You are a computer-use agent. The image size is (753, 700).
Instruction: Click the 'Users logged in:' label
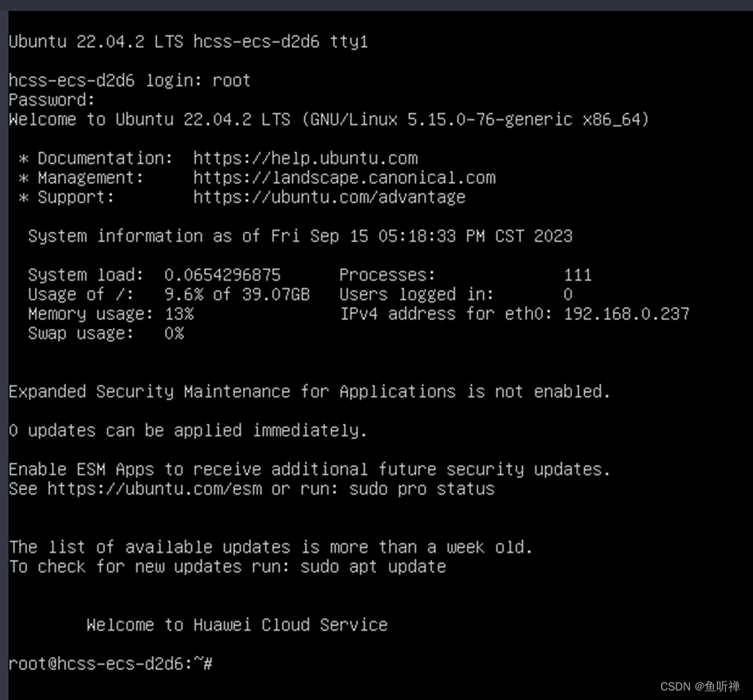(x=417, y=295)
